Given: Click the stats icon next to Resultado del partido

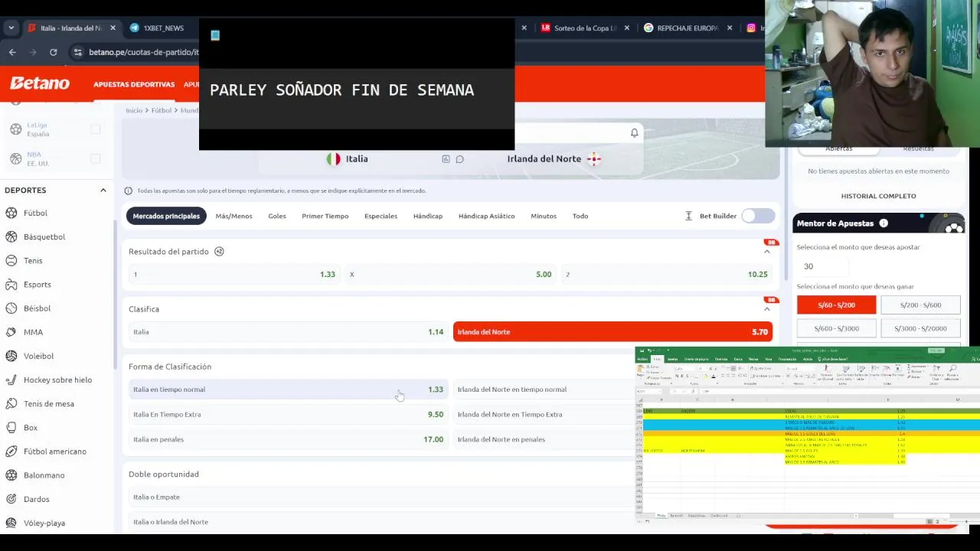Looking at the screenshot, I should (x=219, y=252).
